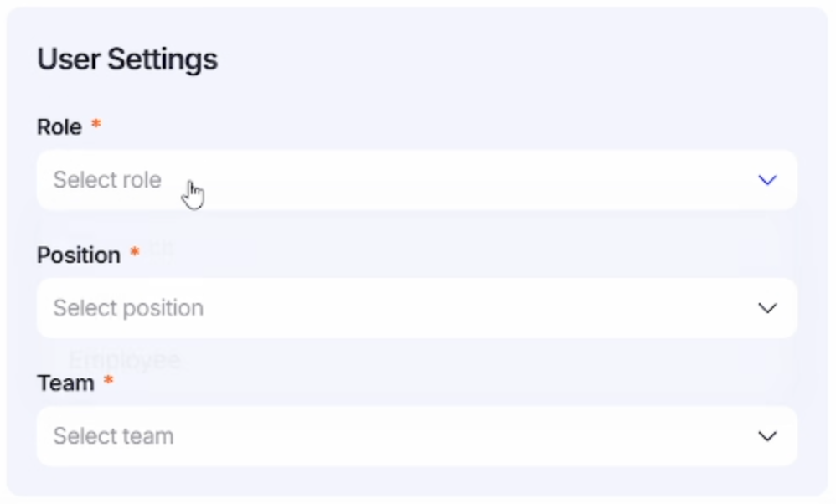Click the Position field label
836x504 pixels.
(79, 255)
